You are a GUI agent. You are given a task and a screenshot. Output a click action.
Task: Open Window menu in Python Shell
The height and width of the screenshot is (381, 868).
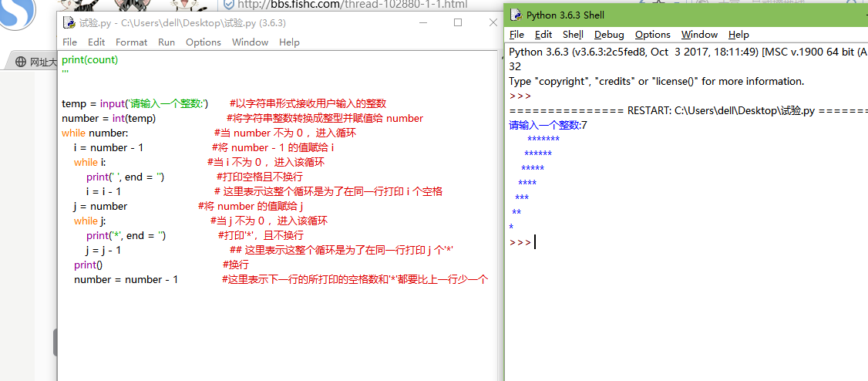click(x=699, y=35)
